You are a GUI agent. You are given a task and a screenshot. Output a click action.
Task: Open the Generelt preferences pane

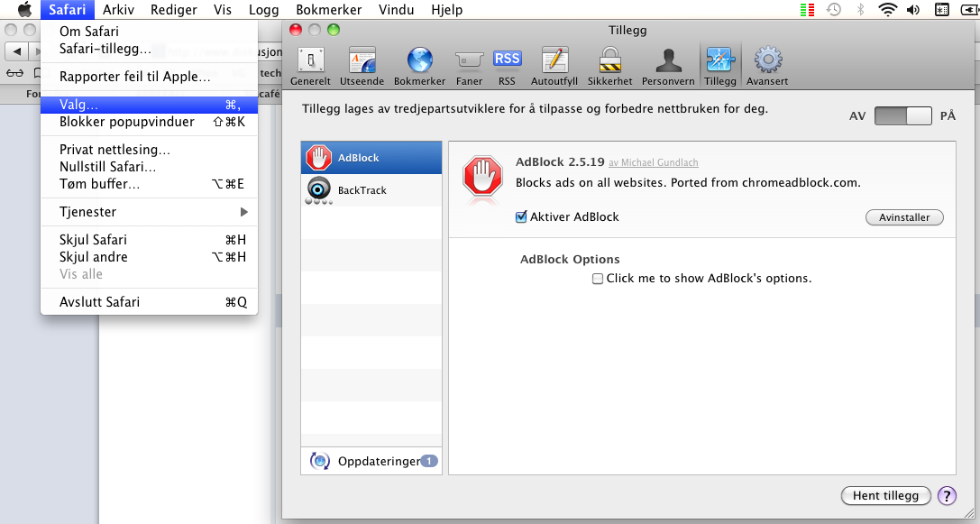point(311,66)
